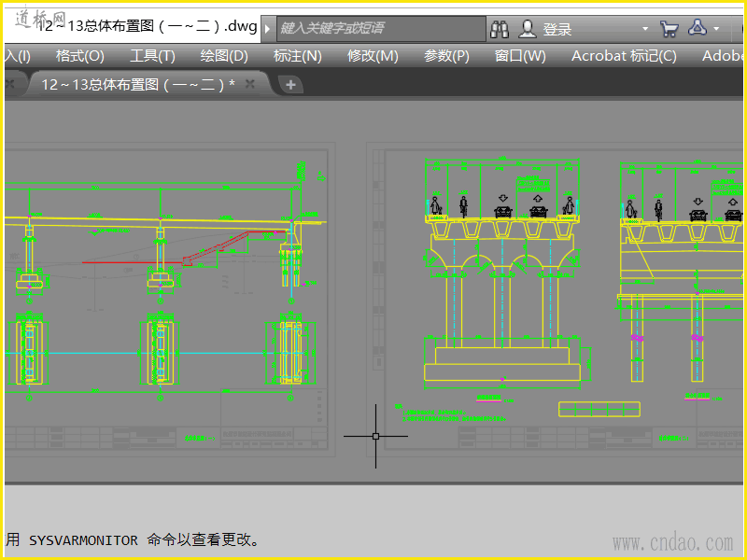Open the 参数(P) menu

pyautogui.click(x=446, y=56)
